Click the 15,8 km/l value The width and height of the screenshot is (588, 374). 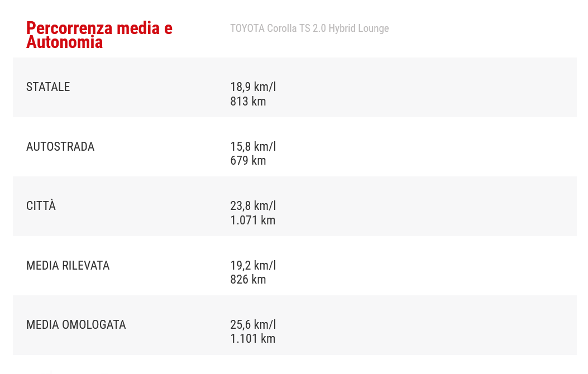tap(253, 147)
